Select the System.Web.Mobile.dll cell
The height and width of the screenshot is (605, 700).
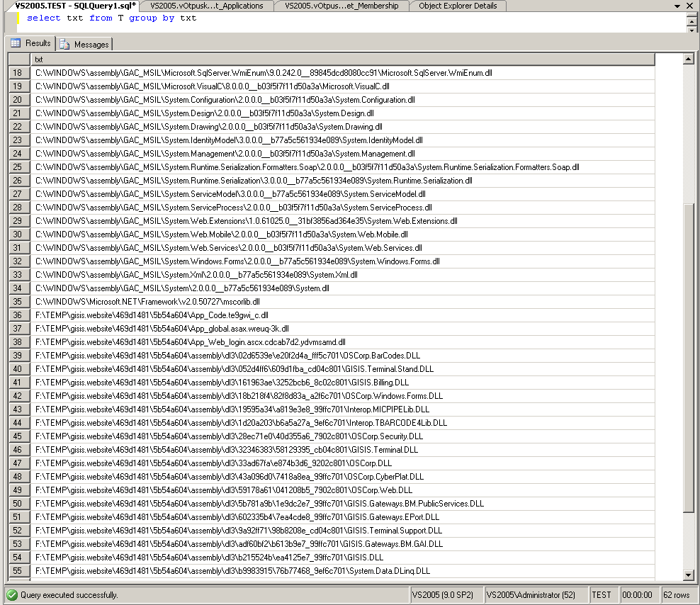(342, 234)
